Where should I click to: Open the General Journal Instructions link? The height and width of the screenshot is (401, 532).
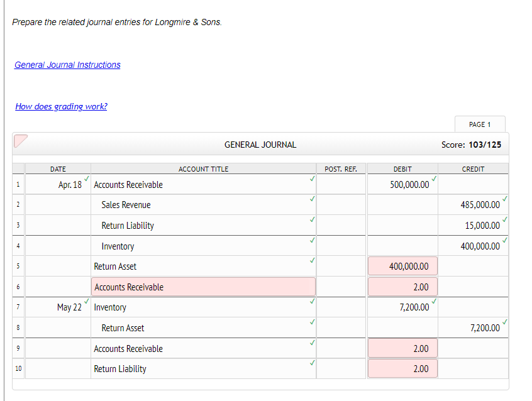point(67,65)
